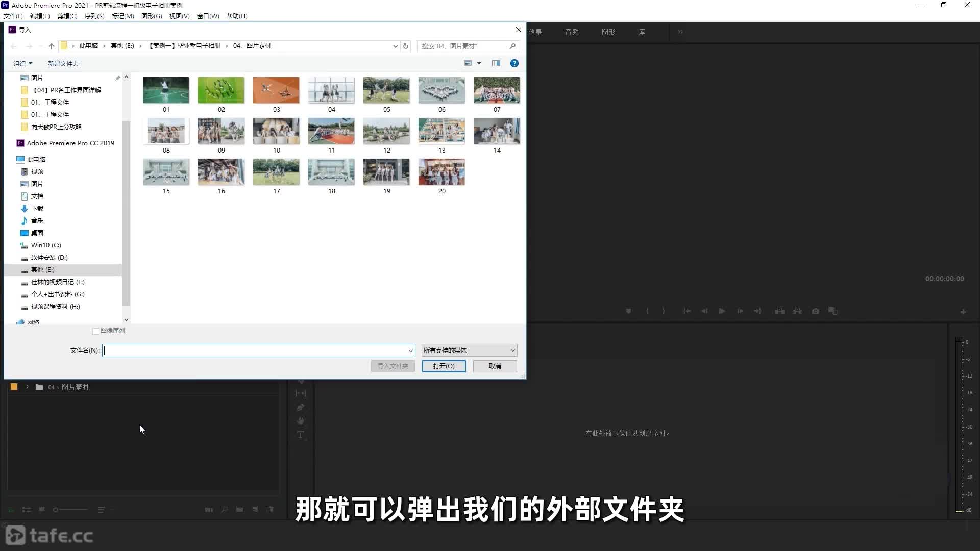This screenshot has width=980, height=551.
Task: Click 此电脑 in the address path
Action: 88,46
